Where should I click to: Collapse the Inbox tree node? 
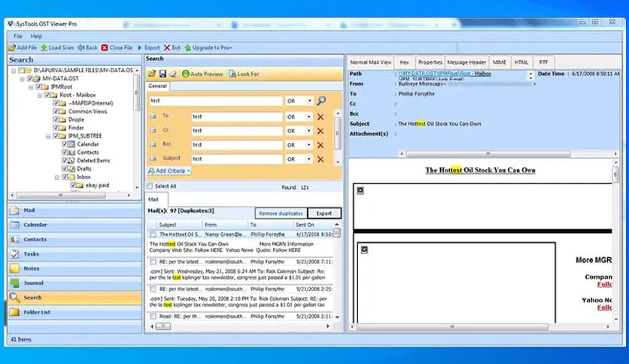pos(56,177)
